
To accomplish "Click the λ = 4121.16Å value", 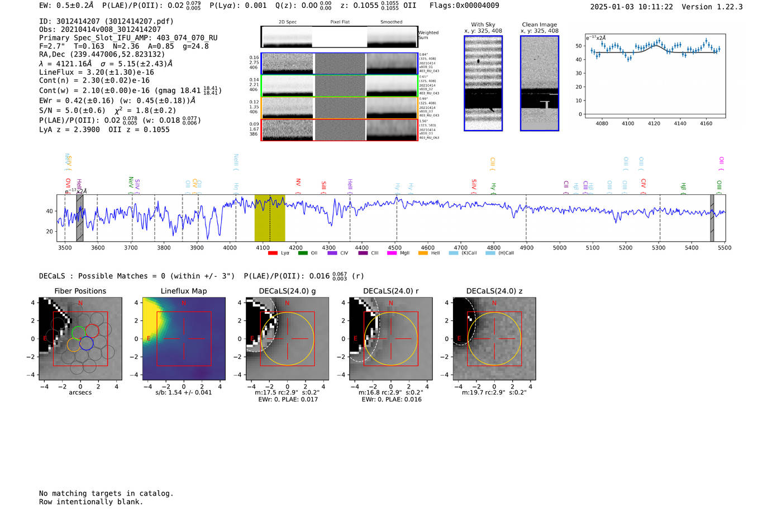I will [x=65, y=64].
